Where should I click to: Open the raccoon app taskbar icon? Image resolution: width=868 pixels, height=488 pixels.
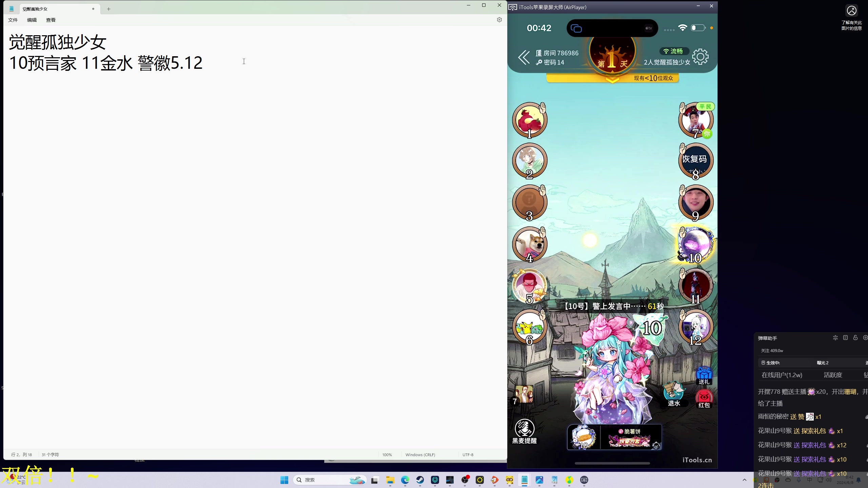(x=510, y=480)
